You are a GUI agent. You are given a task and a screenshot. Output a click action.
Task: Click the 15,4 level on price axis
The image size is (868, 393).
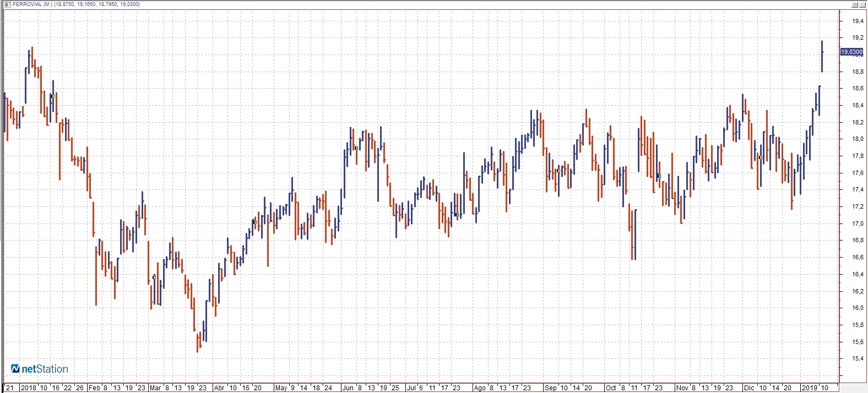(x=858, y=358)
